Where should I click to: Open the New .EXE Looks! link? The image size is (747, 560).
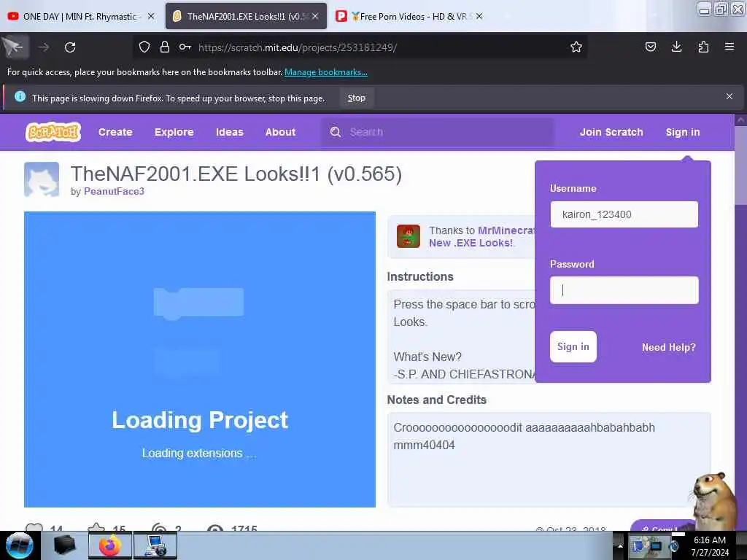[471, 243]
